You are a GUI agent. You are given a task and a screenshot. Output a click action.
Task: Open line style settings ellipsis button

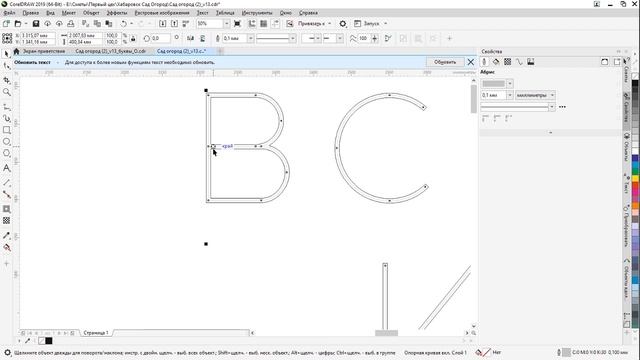[x=562, y=107]
